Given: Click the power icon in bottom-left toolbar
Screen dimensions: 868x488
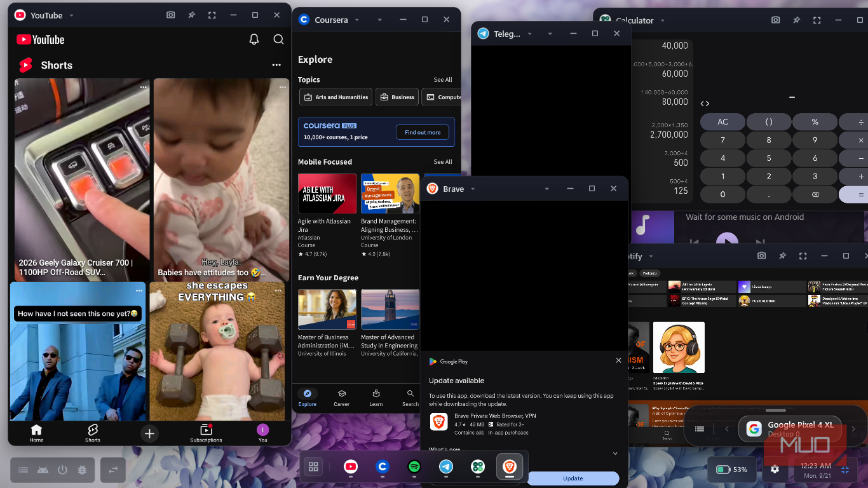Looking at the screenshot, I should pos(62,470).
